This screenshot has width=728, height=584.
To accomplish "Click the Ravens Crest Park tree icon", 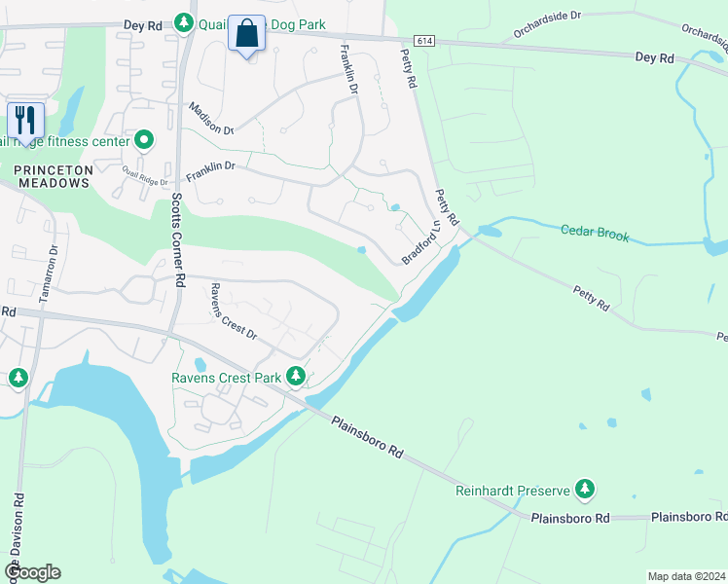I will point(295,376).
